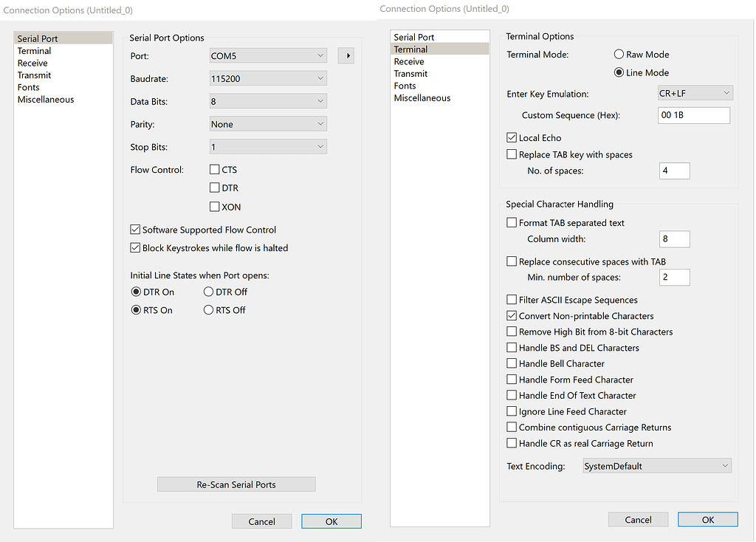Disable Software Supported Flow Control

[135, 230]
